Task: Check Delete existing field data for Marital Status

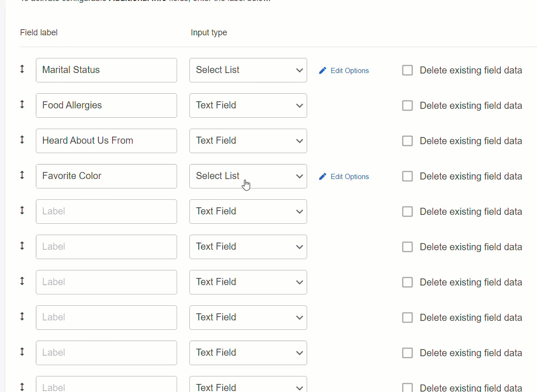Action: [x=407, y=70]
